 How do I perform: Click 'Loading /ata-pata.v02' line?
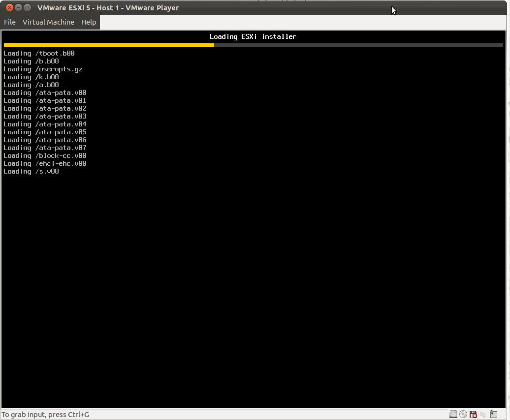coord(45,109)
